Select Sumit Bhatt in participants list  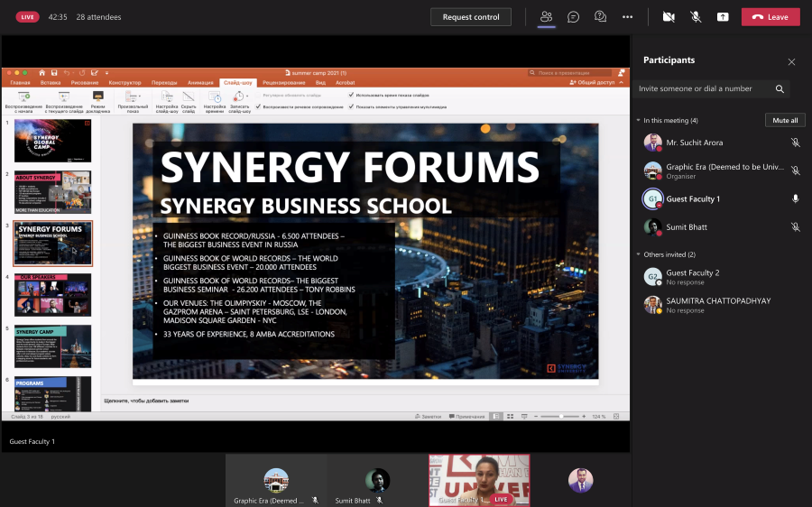point(687,226)
